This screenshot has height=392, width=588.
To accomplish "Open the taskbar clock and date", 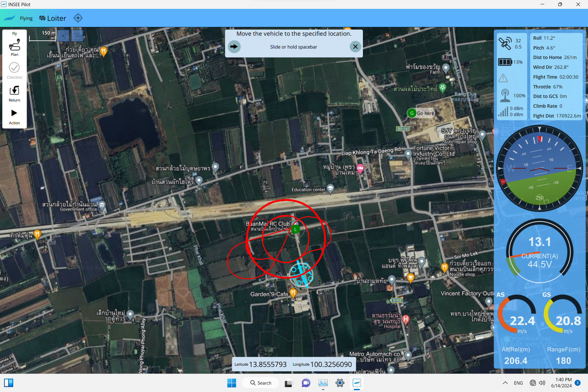I will point(561,383).
